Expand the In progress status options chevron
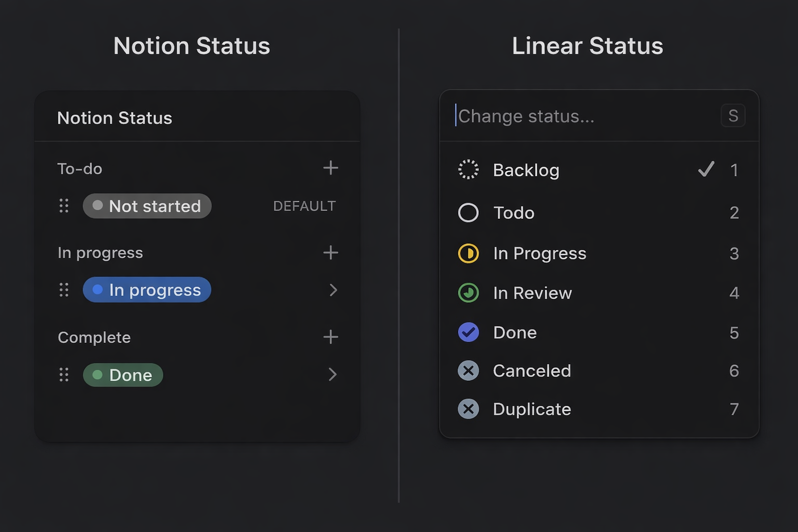 click(333, 290)
